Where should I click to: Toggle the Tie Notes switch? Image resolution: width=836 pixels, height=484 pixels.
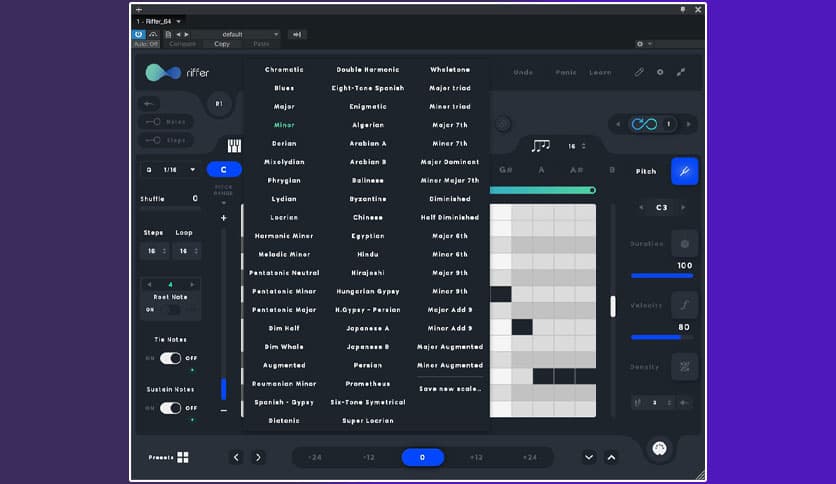[x=171, y=358]
